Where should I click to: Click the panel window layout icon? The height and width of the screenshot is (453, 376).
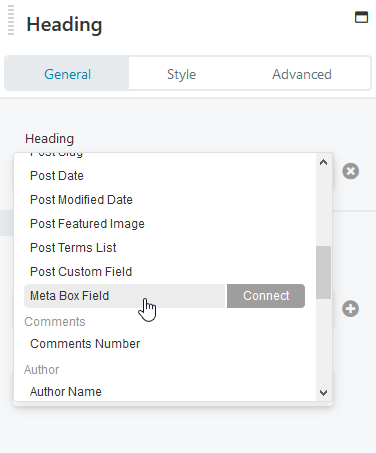pos(361,17)
